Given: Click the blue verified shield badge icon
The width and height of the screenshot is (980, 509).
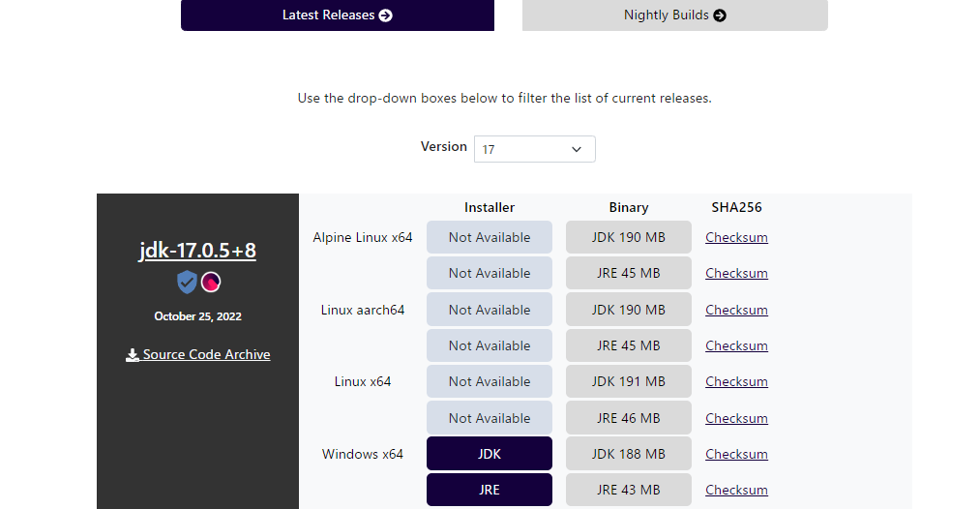Looking at the screenshot, I should pyautogui.click(x=187, y=283).
